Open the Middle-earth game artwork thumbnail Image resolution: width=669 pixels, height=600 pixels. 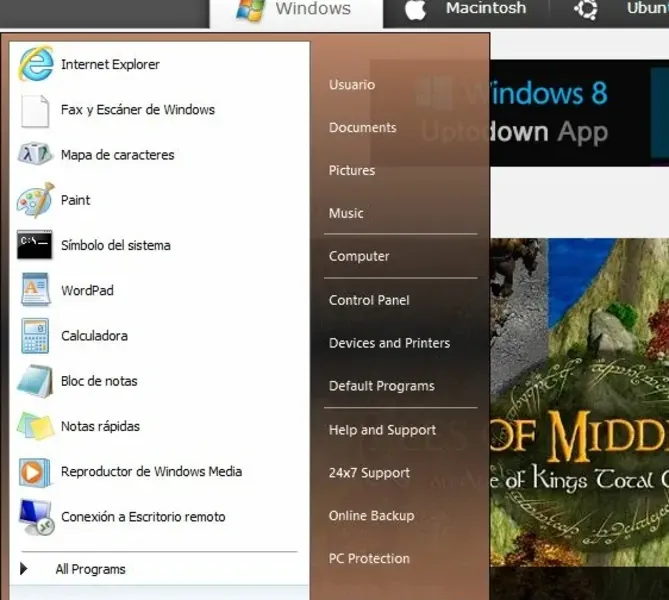pyautogui.click(x=579, y=402)
